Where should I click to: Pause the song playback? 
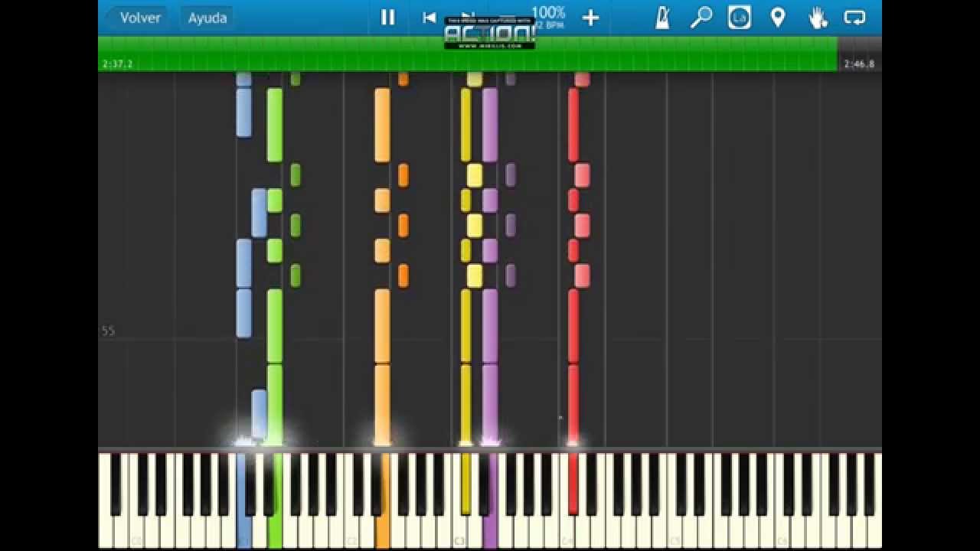tap(388, 18)
